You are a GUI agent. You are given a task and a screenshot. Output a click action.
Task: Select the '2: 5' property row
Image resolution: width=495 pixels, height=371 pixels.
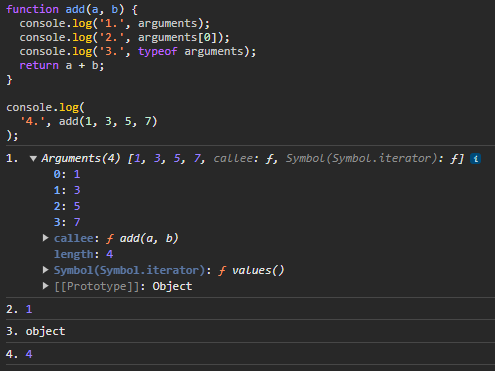coord(67,206)
